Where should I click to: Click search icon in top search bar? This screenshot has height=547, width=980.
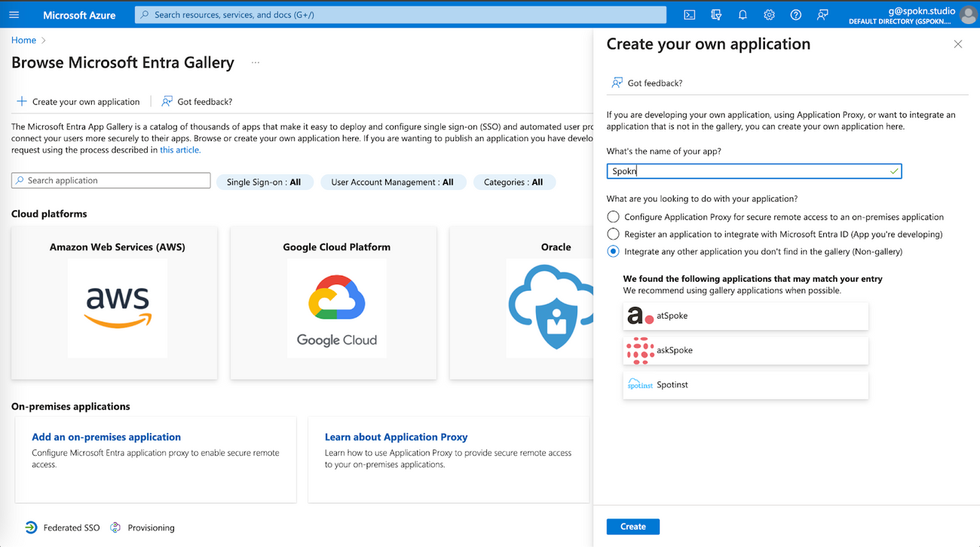(x=145, y=14)
